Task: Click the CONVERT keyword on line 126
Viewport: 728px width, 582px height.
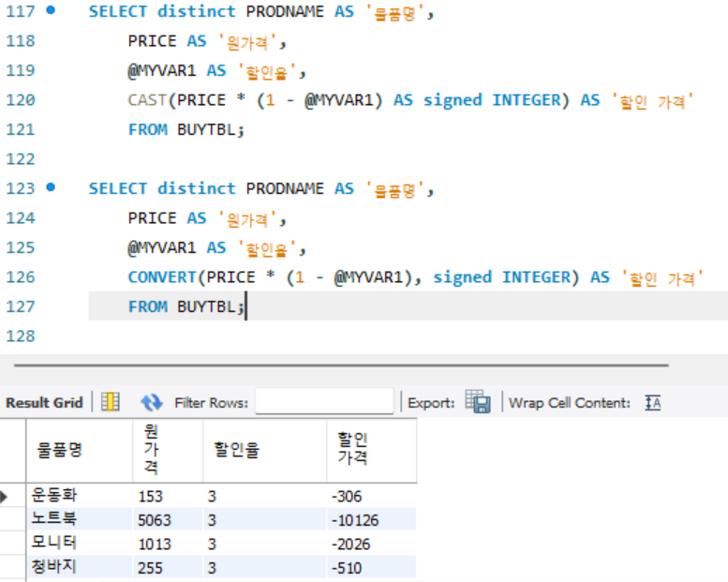Action: pos(162,276)
